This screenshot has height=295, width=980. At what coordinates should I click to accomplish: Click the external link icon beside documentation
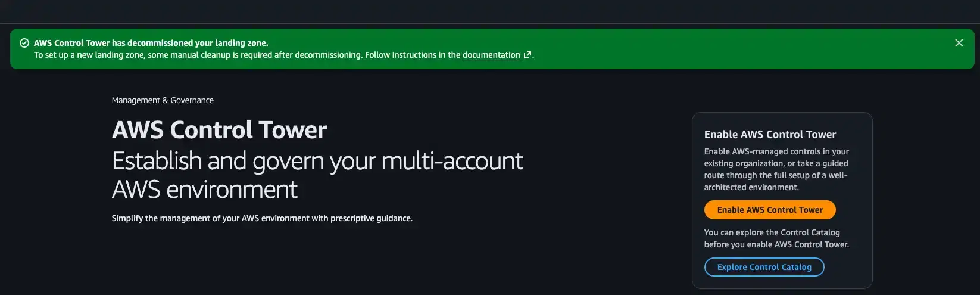pos(527,55)
